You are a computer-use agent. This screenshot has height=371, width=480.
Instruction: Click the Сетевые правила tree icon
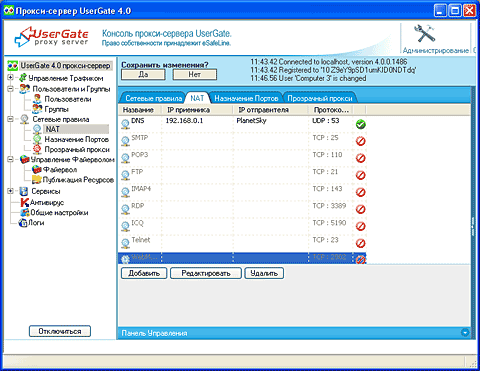24,119
